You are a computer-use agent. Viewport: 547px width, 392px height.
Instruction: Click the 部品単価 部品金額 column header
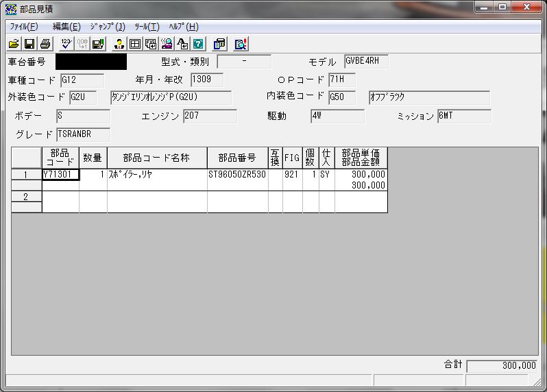tap(361, 158)
